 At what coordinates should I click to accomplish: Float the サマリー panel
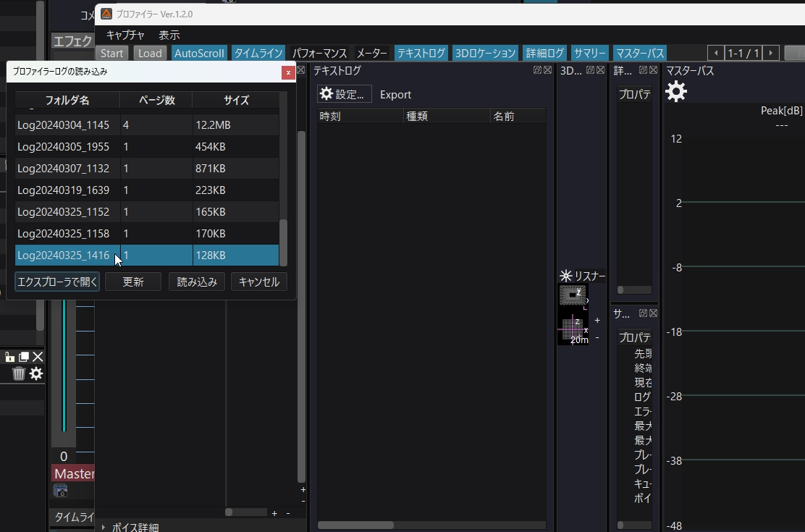[x=643, y=313]
